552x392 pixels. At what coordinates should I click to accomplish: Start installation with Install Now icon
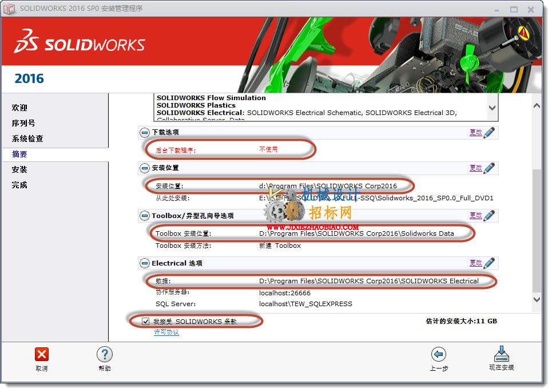501,354
